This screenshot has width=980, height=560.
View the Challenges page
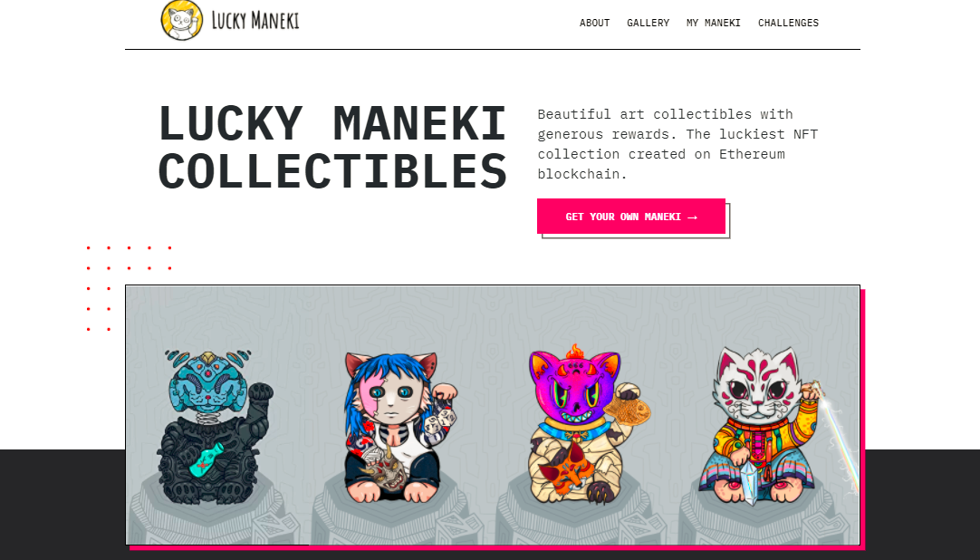(788, 24)
